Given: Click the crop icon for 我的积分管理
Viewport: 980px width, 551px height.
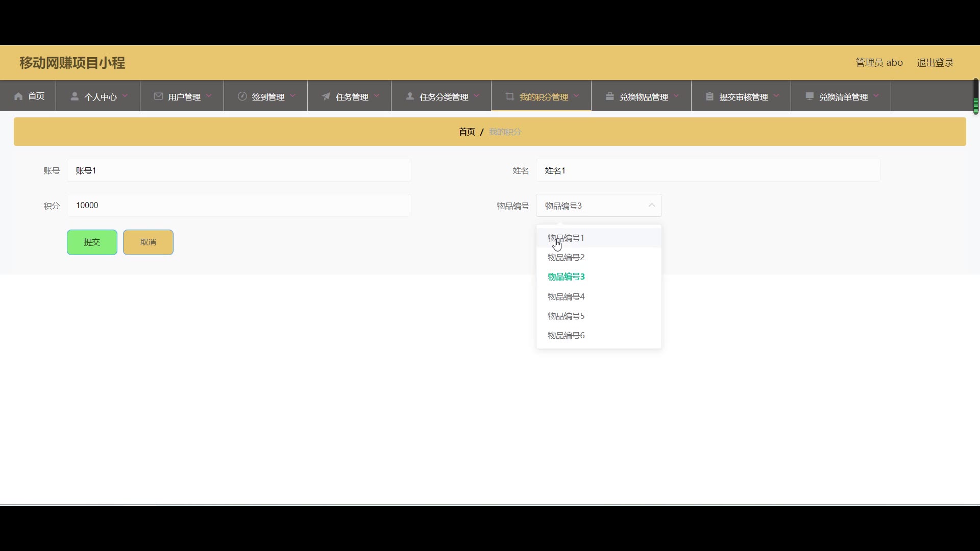Looking at the screenshot, I should coord(509,96).
